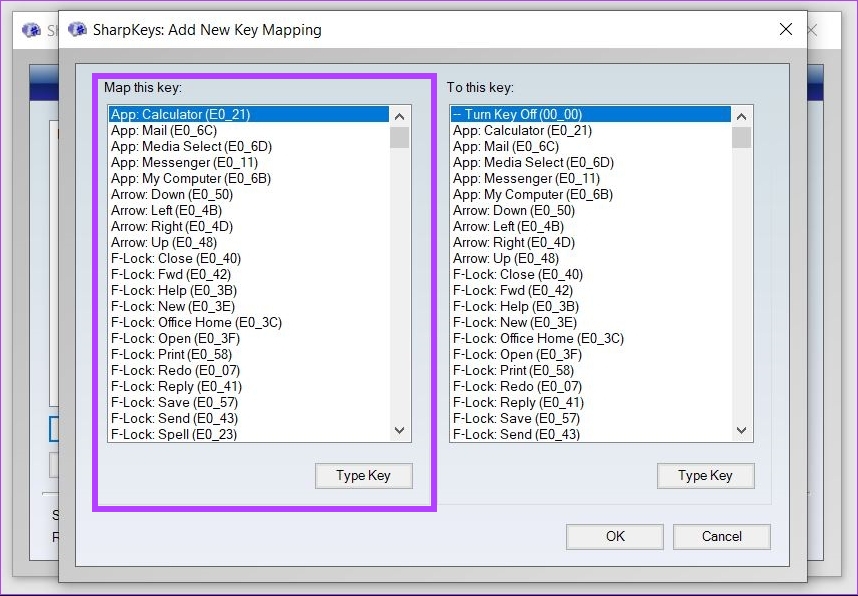
Task: Select F-Lock: New in Map this key list
Action: point(249,306)
